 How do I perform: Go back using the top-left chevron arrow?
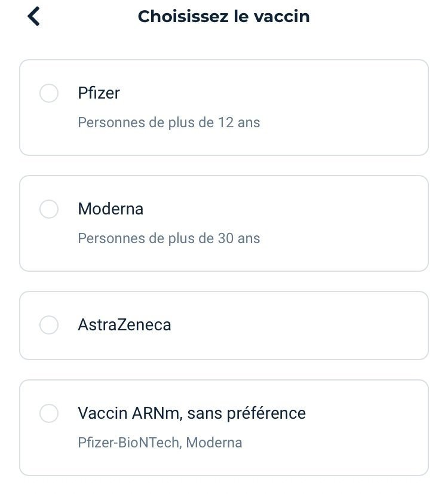(33, 16)
